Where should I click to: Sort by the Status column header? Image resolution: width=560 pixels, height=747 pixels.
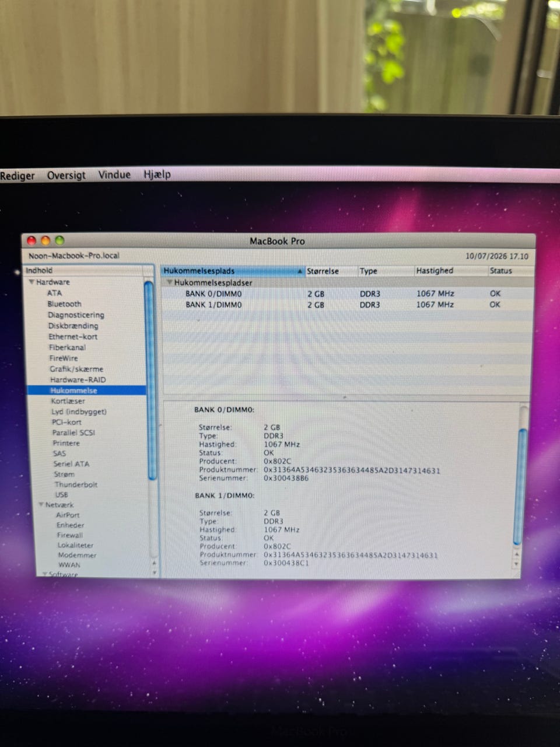click(510, 271)
